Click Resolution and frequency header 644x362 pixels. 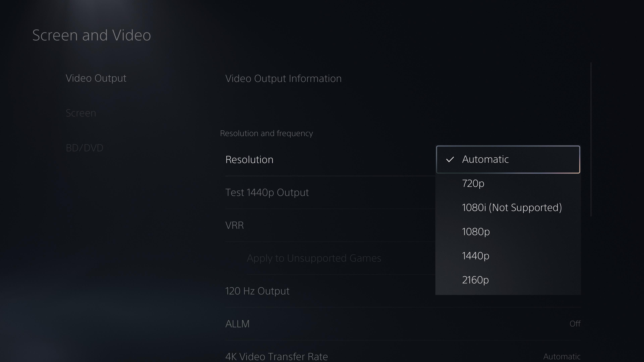267,133
